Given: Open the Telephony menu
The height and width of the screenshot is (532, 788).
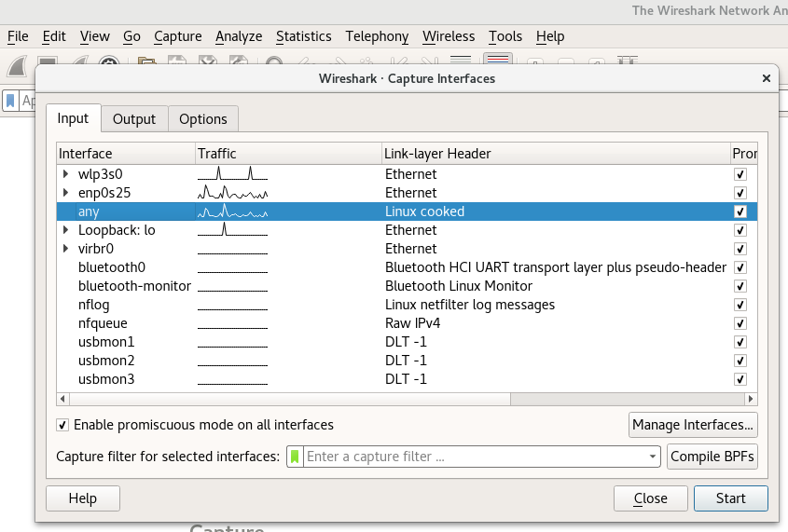Looking at the screenshot, I should pos(377,36).
